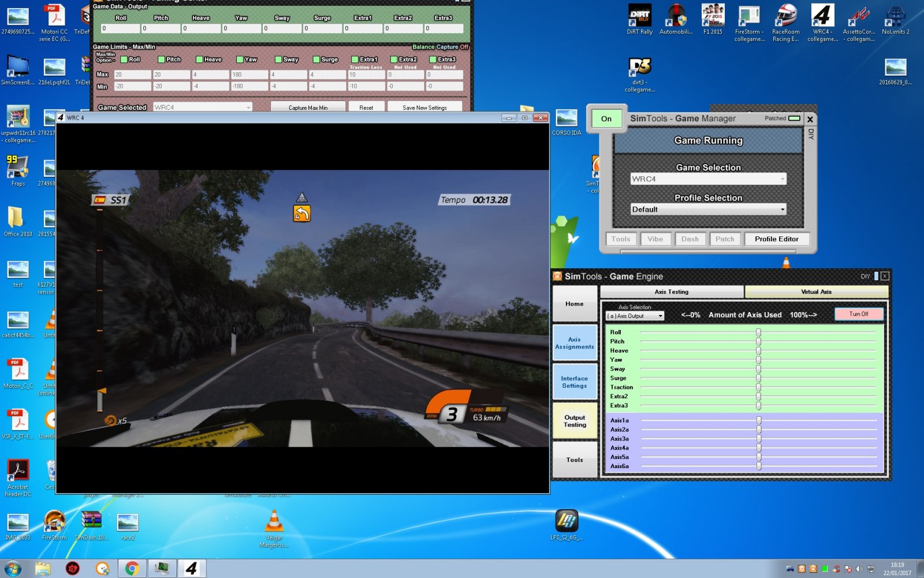Image resolution: width=924 pixels, height=578 pixels.
Task: Toggle the Roll checkbox in Game Limits
Action: (x=124, y=60)
